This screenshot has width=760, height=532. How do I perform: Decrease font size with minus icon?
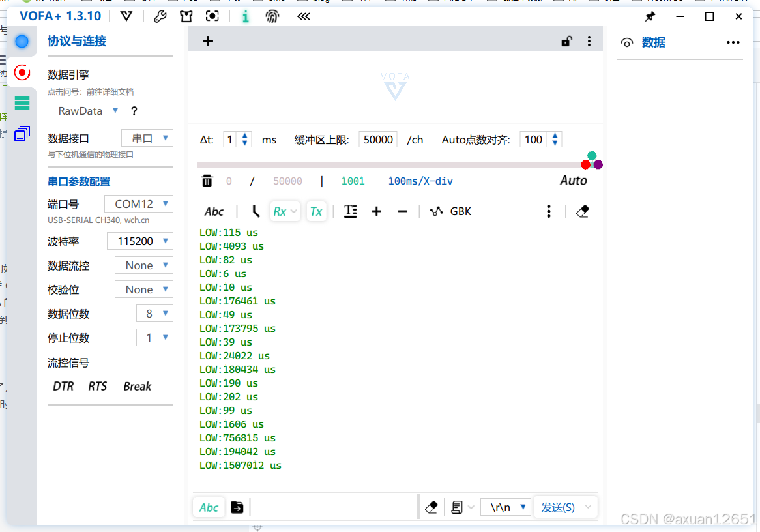click(402, 211)
